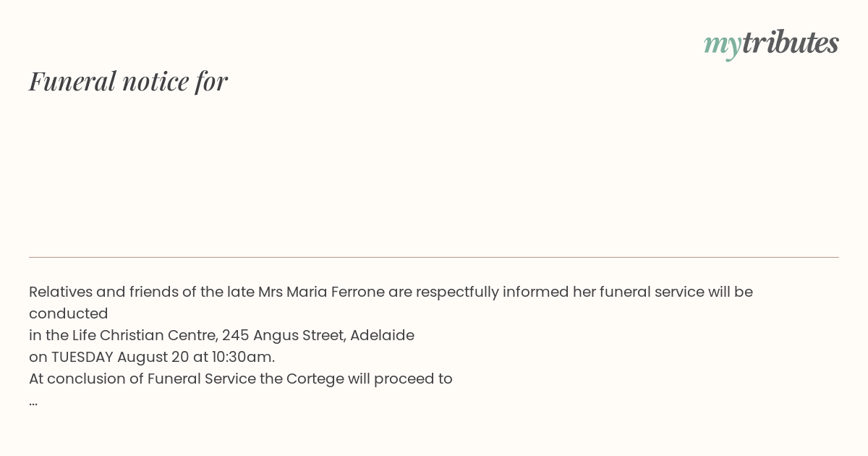868x456 pixels.
Task: Click the horizontal divider line
Action: (434, 257)
